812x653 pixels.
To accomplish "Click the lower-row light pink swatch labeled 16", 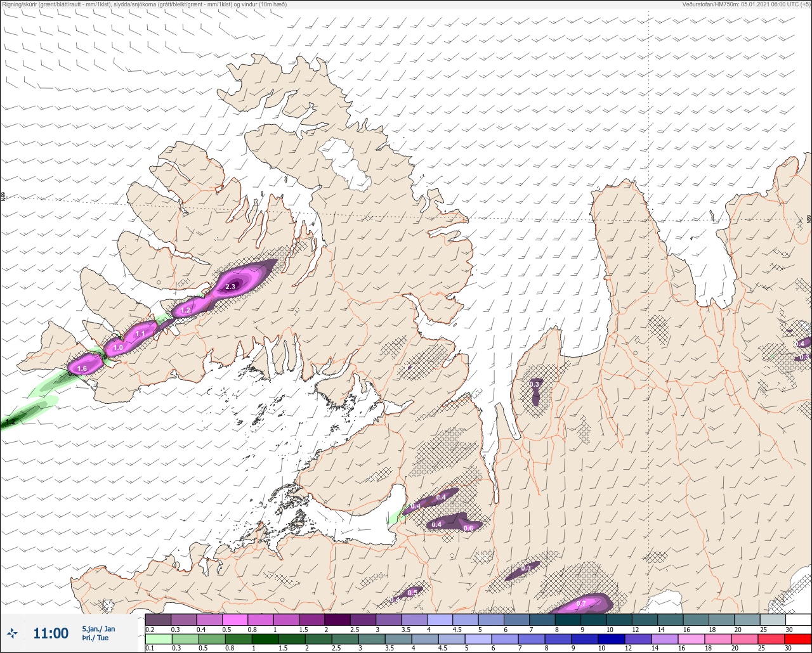I will point(691,639).
